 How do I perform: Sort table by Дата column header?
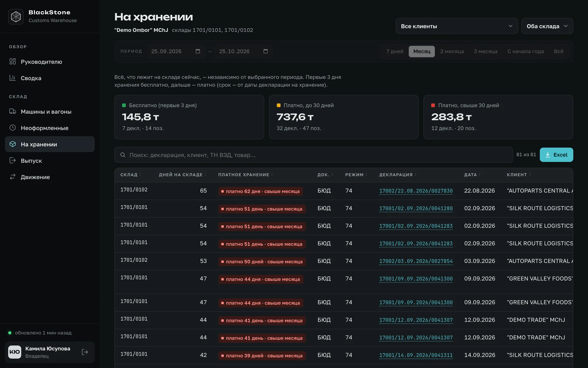[472, 175]
